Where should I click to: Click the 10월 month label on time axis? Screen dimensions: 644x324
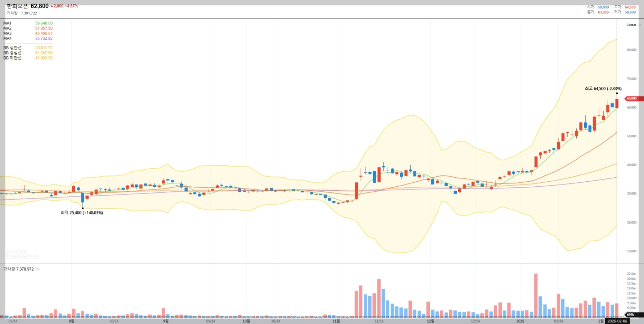pyautogui.click(x=246, y=321)
